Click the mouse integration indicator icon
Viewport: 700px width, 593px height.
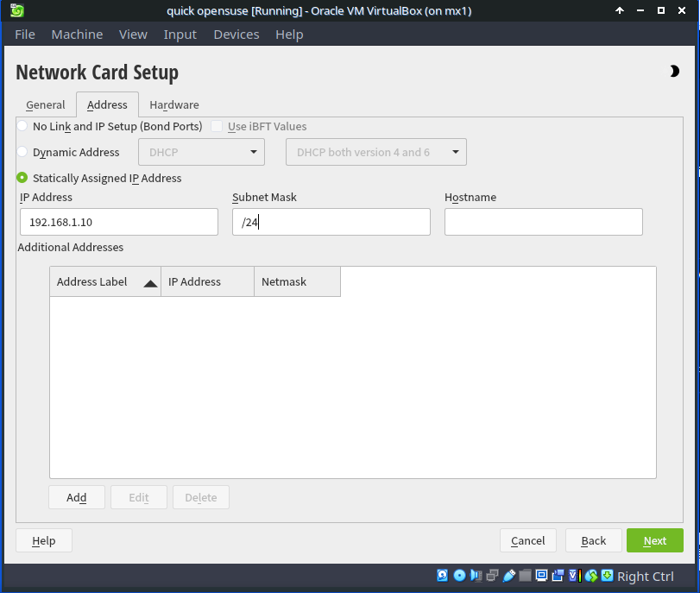click(591, 576)
